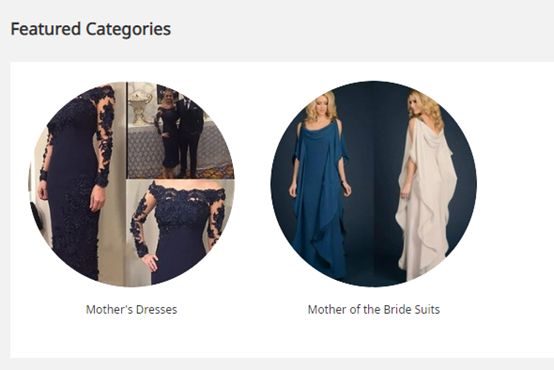Click the couple photo in the collage
The height and width of the screenshot is (370, 554).
[178, 131]
